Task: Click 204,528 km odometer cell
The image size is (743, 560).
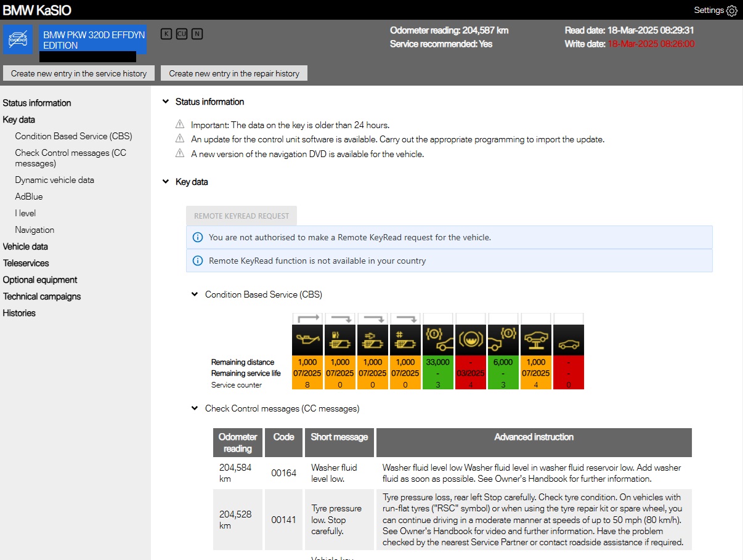Action: [238, 519]
